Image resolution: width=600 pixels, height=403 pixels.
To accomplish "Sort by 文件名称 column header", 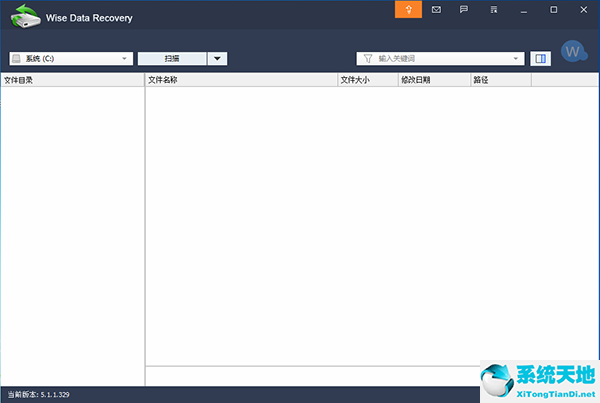I will click(x=241, y=80).
